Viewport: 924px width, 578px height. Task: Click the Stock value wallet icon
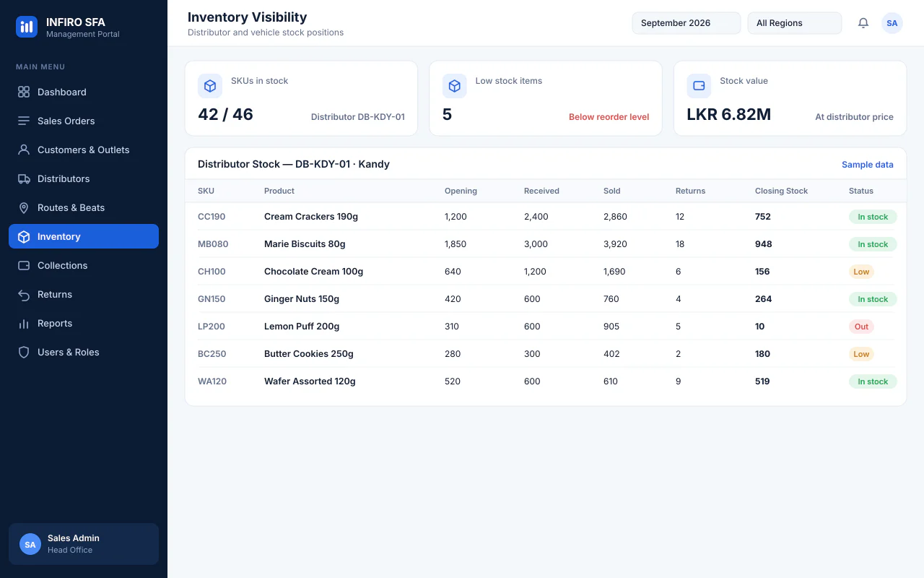coord(699,86)
